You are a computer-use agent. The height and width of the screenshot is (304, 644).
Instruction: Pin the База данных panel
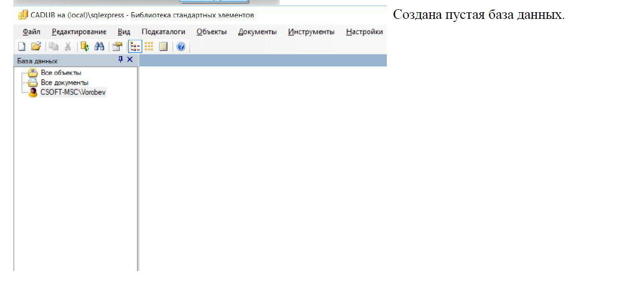(x=121, y=60)
